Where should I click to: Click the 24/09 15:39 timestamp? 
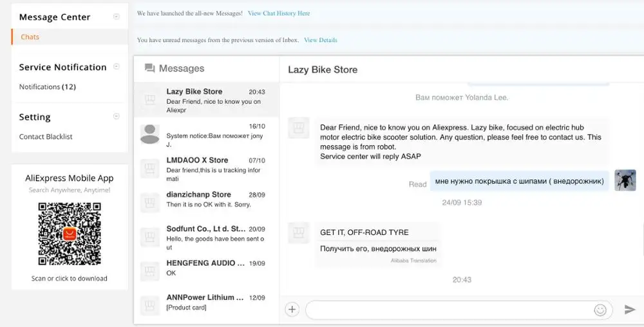click(x=462, y=203)
